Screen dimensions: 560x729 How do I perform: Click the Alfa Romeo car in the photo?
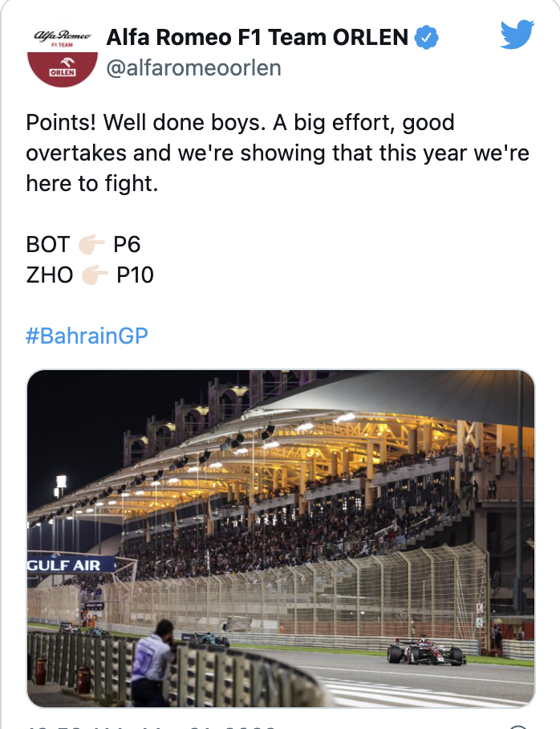click(x=426, y=651)
